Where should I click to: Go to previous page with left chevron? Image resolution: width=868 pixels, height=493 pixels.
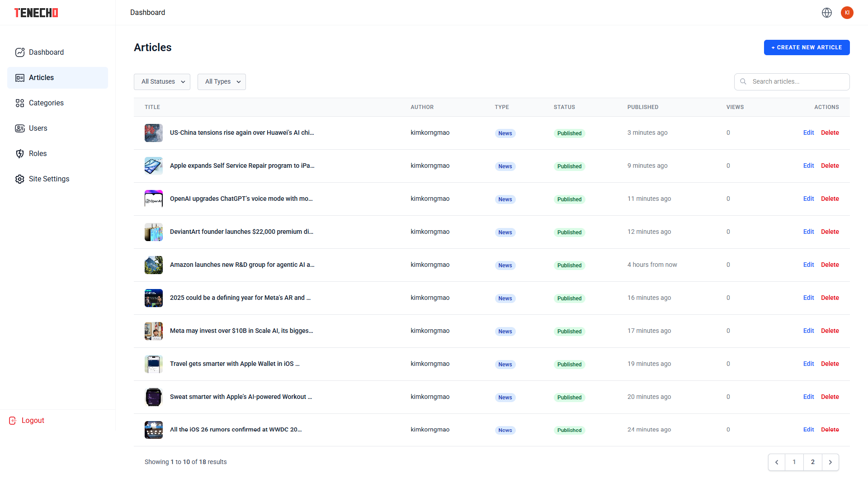click(777, 462)
